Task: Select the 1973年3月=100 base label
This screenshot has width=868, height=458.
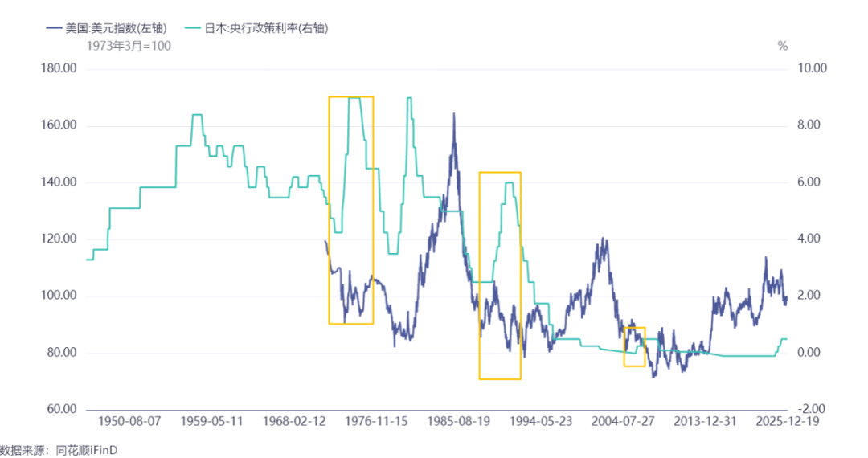Action: [x=129, y=46]
